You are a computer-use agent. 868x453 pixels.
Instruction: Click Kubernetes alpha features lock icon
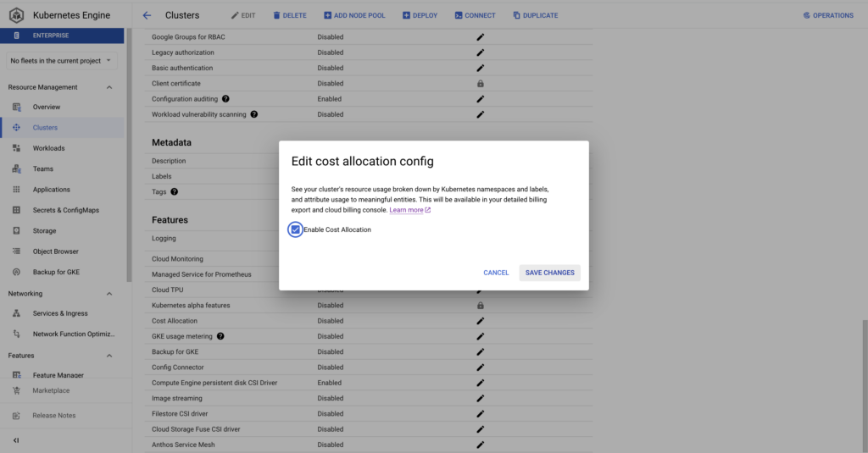(480, 306)
